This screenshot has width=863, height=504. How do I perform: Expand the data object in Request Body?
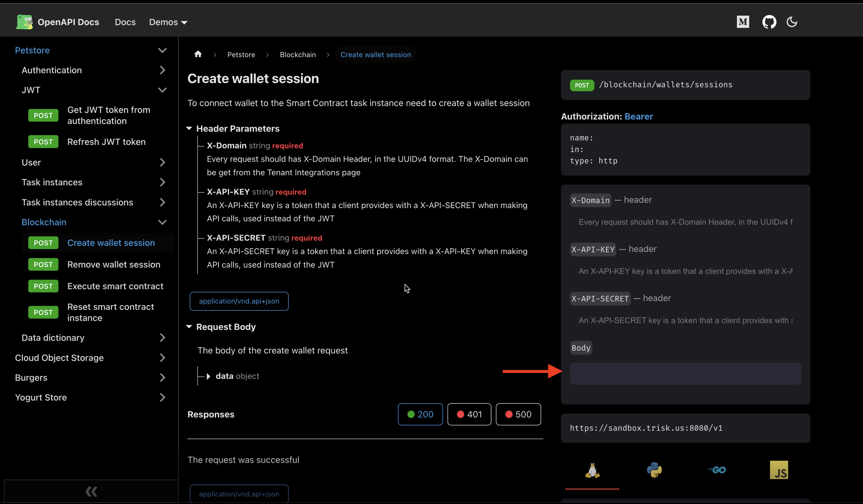(209, 376)
